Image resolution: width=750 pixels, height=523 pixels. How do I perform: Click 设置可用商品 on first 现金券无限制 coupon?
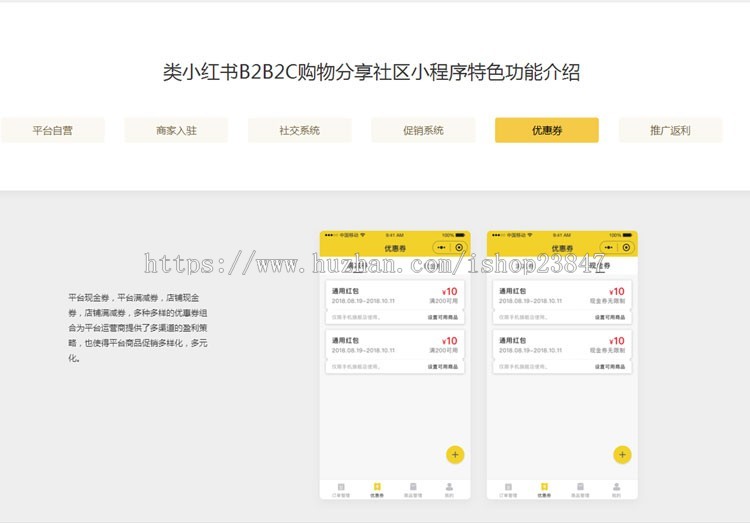point(610,317)
